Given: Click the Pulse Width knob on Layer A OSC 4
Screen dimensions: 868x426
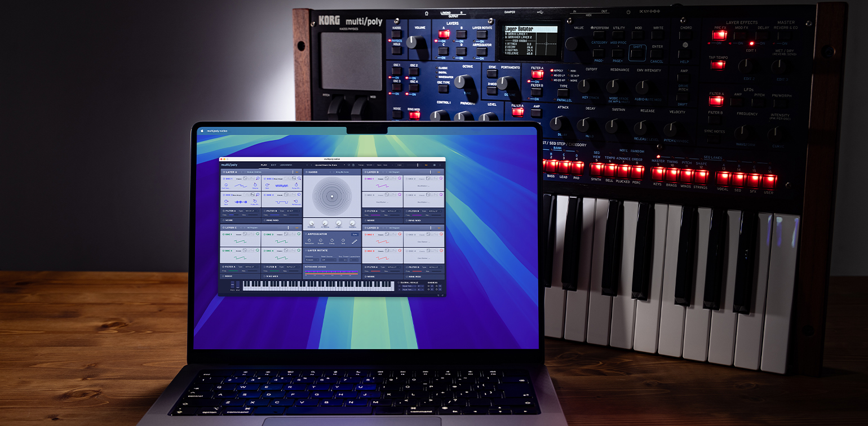Looking at the screenshot, I should [296, 201].
